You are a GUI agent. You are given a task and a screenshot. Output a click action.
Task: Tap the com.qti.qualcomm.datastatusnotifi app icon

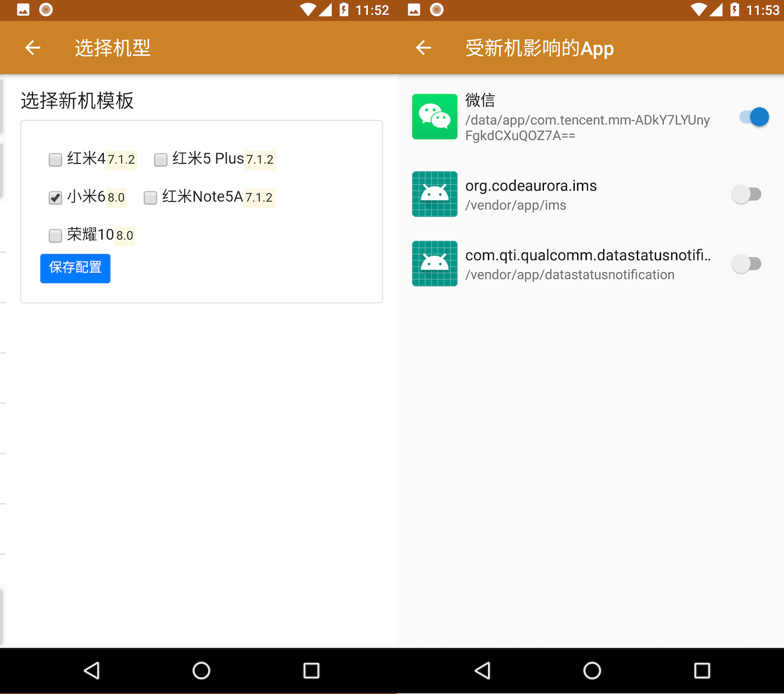click(x=435, y=263)
